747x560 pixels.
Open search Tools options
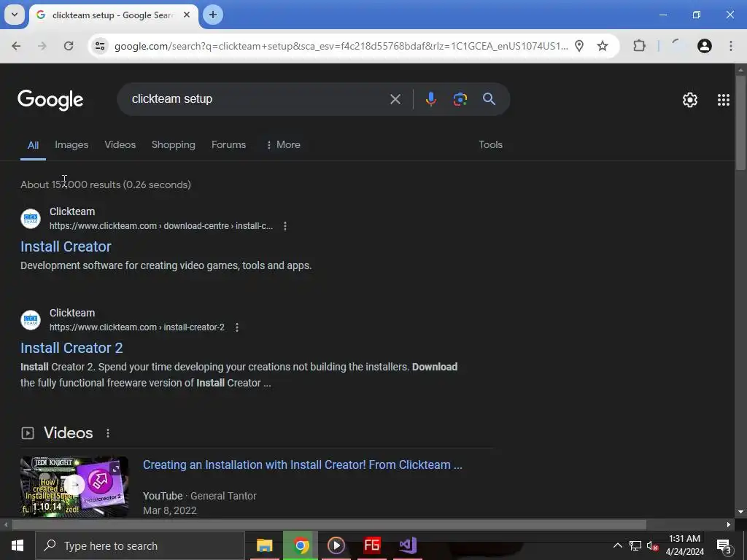coord(490,145)
